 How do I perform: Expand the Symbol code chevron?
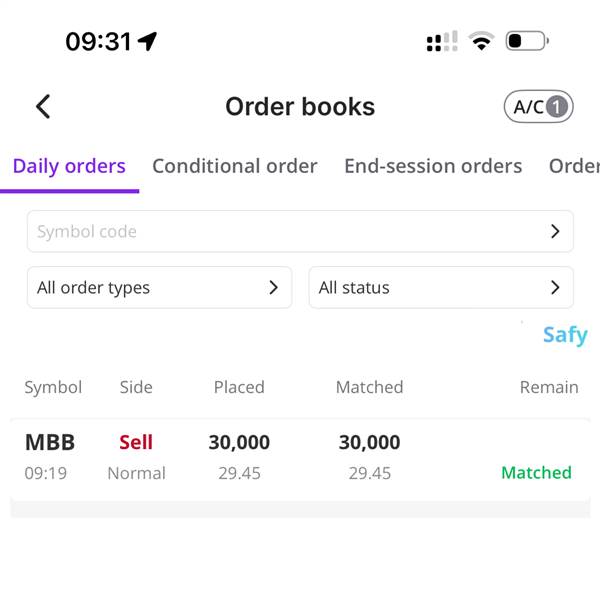pos(555,231)
